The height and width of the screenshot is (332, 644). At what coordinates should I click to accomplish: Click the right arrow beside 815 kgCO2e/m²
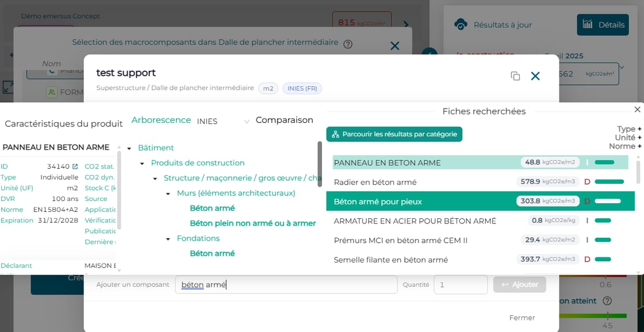(x=405, y=24)
